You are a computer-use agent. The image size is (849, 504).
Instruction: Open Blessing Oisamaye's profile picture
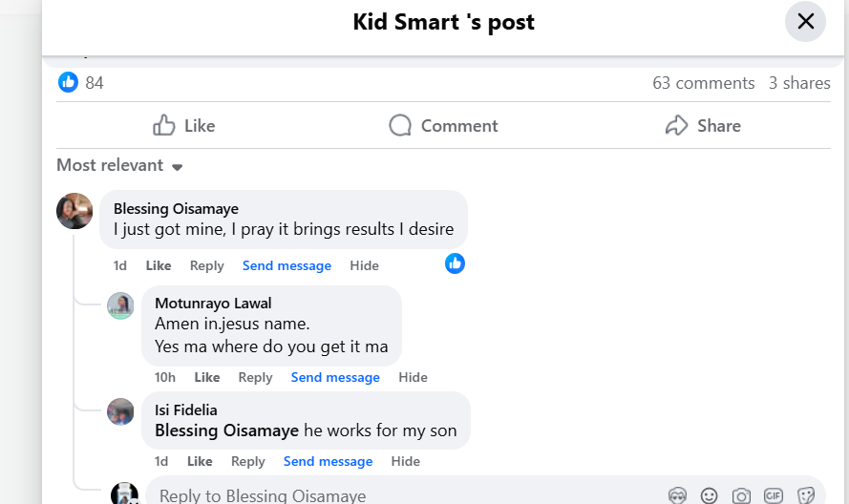[x=74, y=211]
